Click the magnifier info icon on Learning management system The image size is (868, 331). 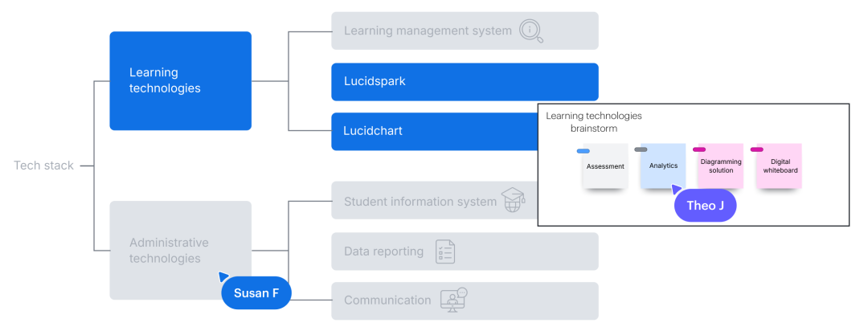(x=531, y=31)
